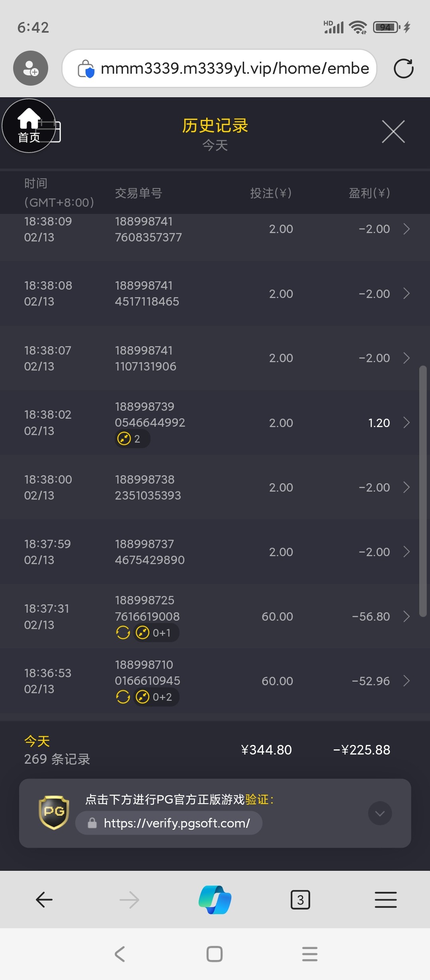Go back with the browser back arrow
The width and height of the screenshot is (430, 980).
[44, 900]
